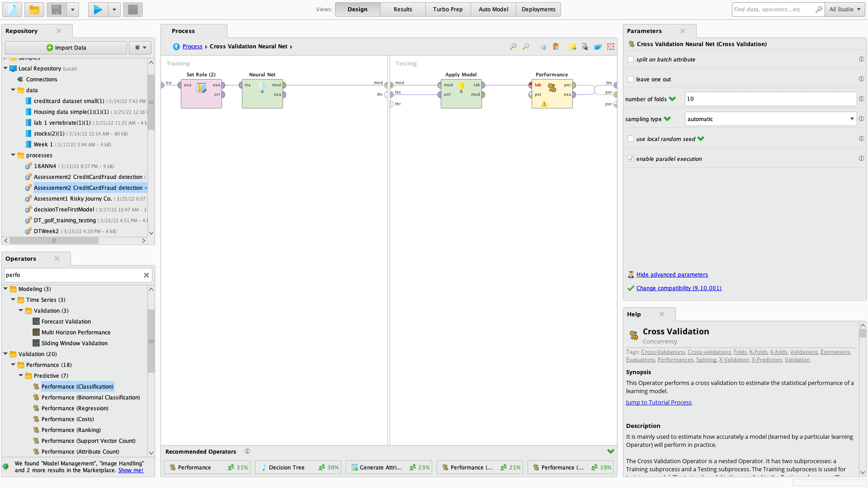
Task: Click the info icon next to Recommended Operators
Action: point(247,451)
